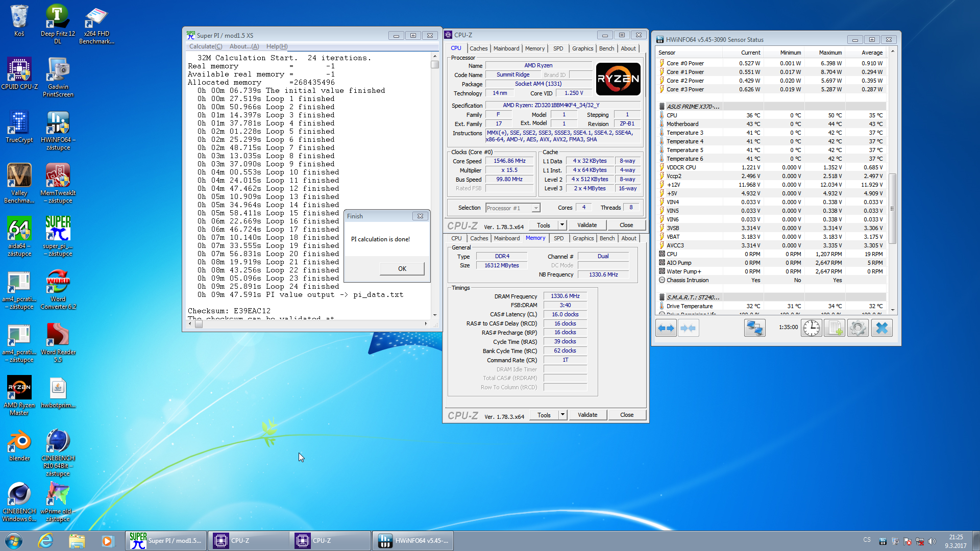Open Processor #1 selection combo box
980x551 pixels.
coord(512,208)
